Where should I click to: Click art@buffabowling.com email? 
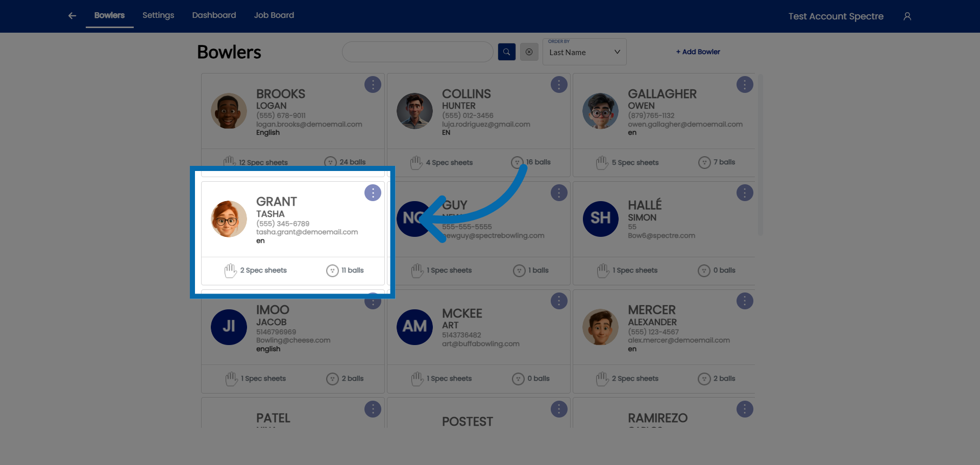[x=481, y=344]
